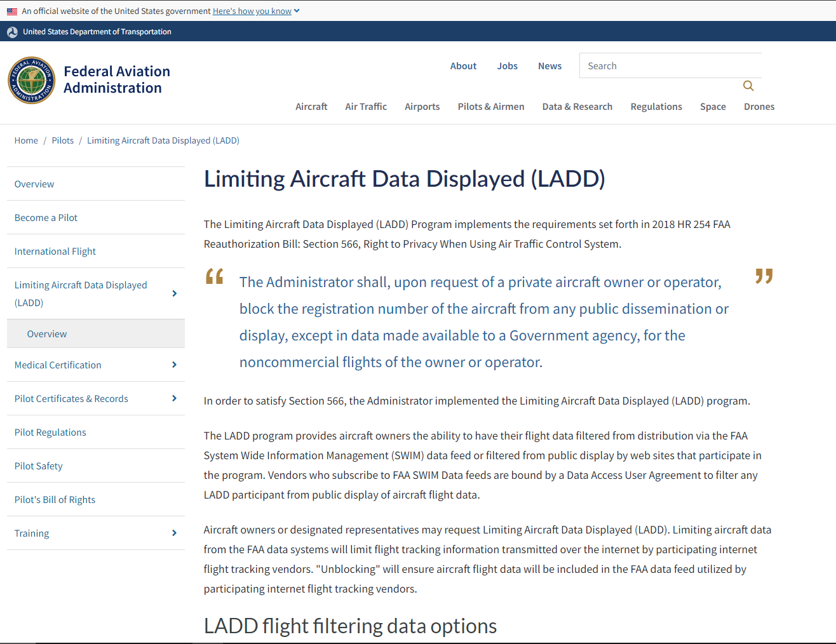Open the Drones menu
The height and width of the screenshot is (644, 836).
pyautogui.click(x=759, y=107)
